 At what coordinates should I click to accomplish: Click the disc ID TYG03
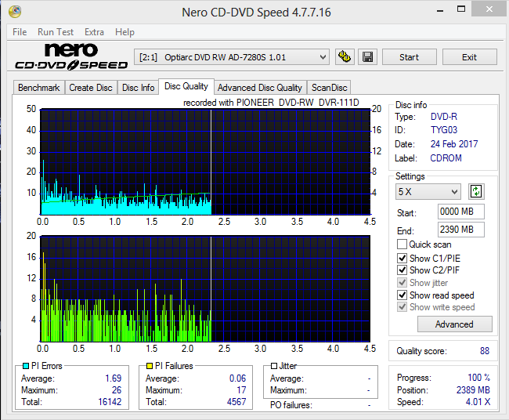tap(444, 130)
